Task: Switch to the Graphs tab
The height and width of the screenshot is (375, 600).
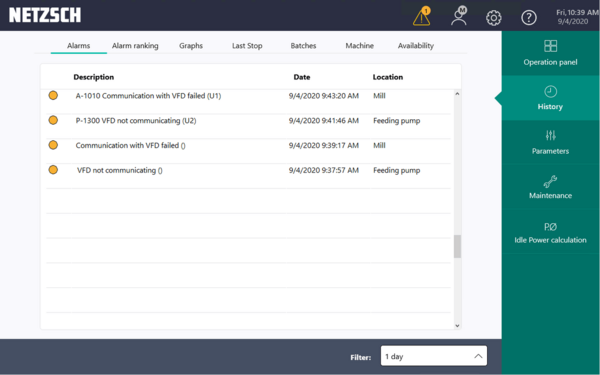Action: click(x=191, y=46)
